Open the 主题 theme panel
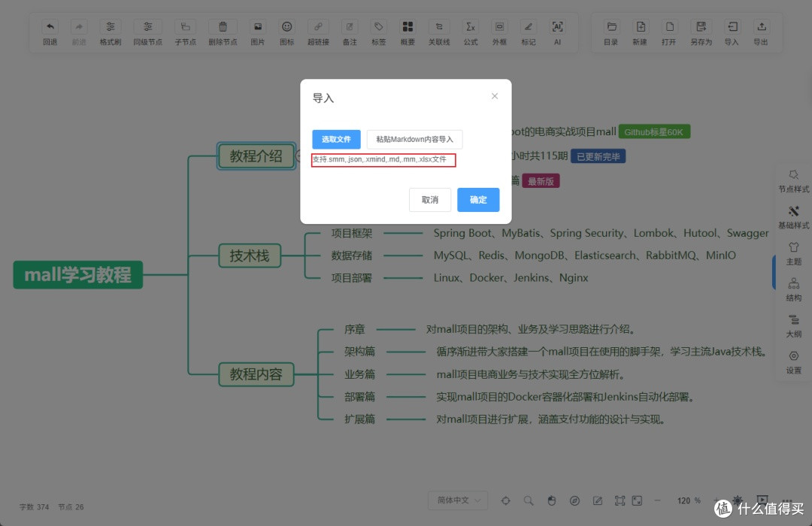The height and width of the screenshot is (526, 812). pos(793,253)
